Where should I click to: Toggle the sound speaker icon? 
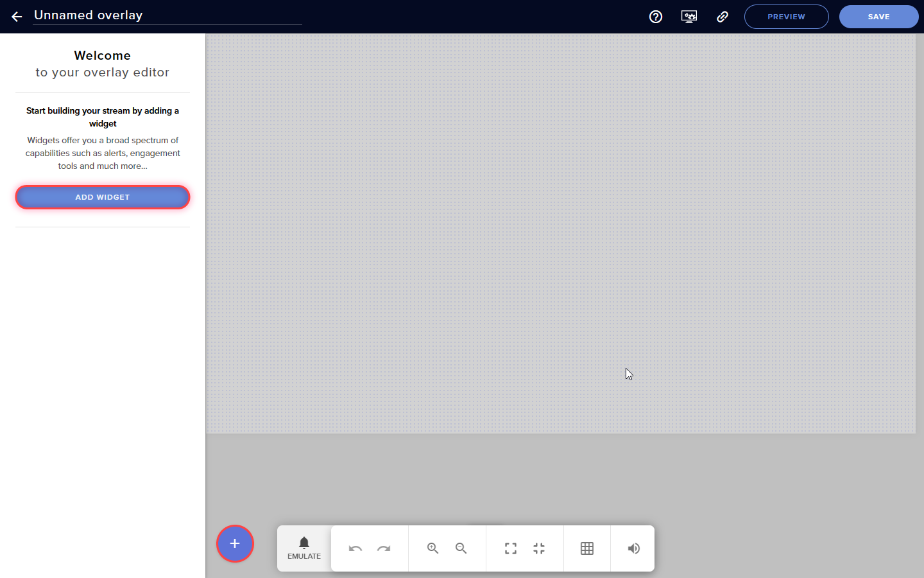tap(633, 548)
